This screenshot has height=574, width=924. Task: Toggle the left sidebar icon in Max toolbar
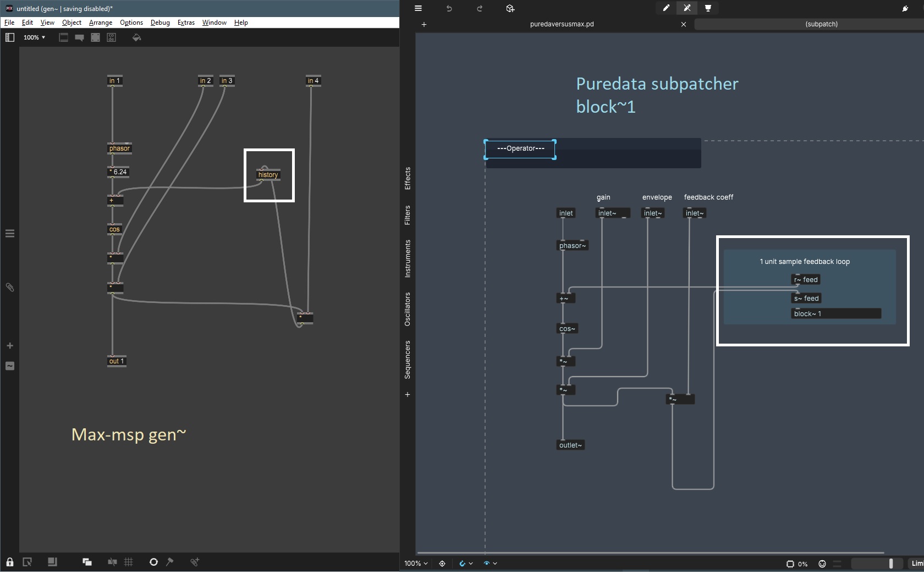(10, 37)
